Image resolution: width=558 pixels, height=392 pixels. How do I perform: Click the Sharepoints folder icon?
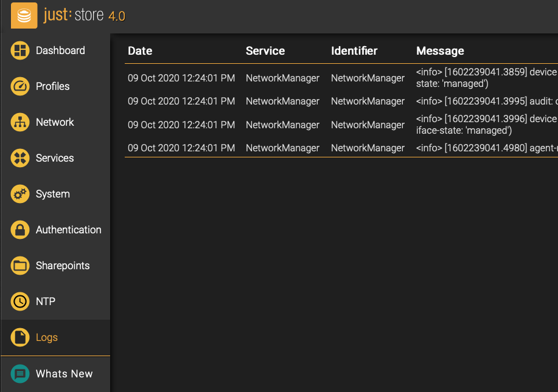coord(20,266)
